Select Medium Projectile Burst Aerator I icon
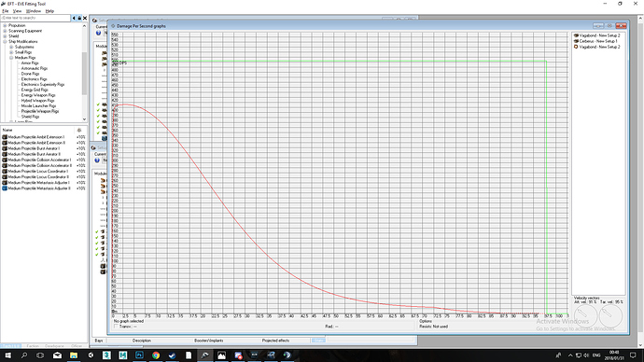644x362 pixels. (5, 148)
